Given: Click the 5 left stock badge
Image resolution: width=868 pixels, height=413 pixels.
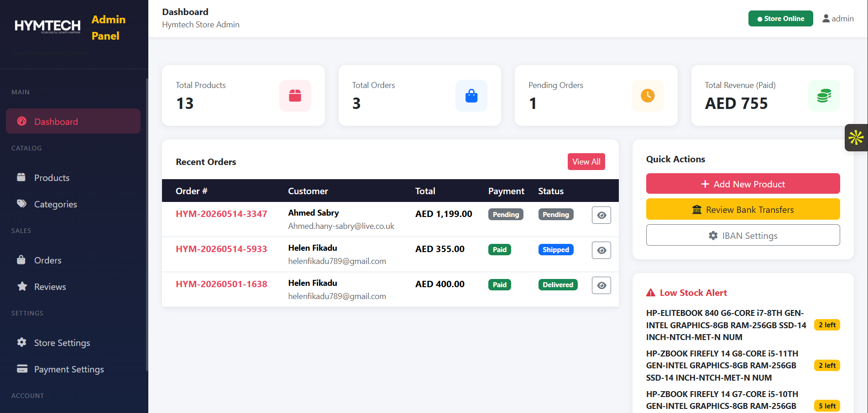Looking at the screenshot, I should [x=827, y=406].
